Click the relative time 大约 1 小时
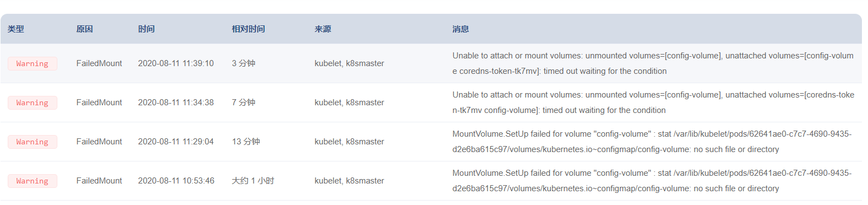This screenshot has height=205, width=868. point(253,181)
